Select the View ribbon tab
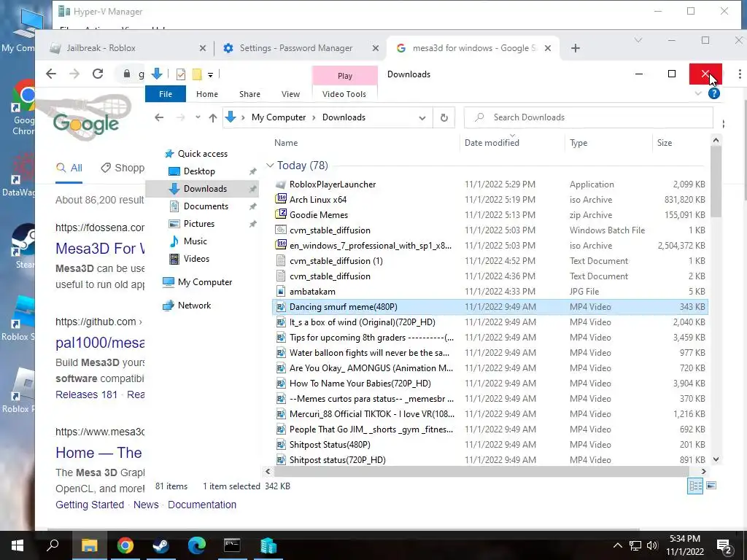Screen dimensions: 747x560 point(290,94)
